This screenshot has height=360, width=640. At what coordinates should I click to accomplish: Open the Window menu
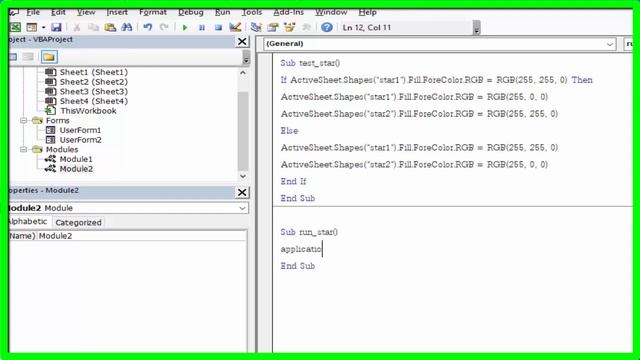tap(331, 12)
